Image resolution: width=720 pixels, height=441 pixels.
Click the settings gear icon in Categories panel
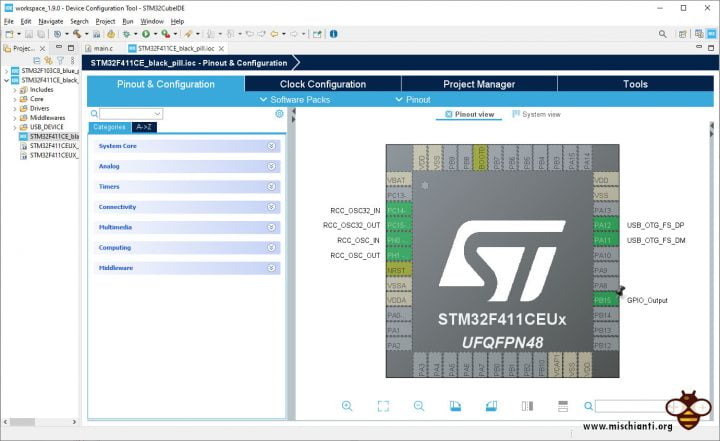(279, 113)
